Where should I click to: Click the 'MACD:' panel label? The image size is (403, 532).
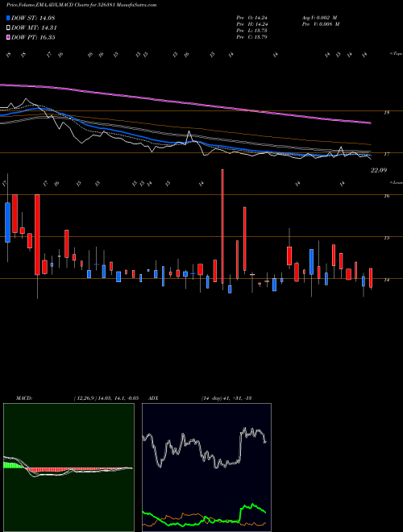23,398
